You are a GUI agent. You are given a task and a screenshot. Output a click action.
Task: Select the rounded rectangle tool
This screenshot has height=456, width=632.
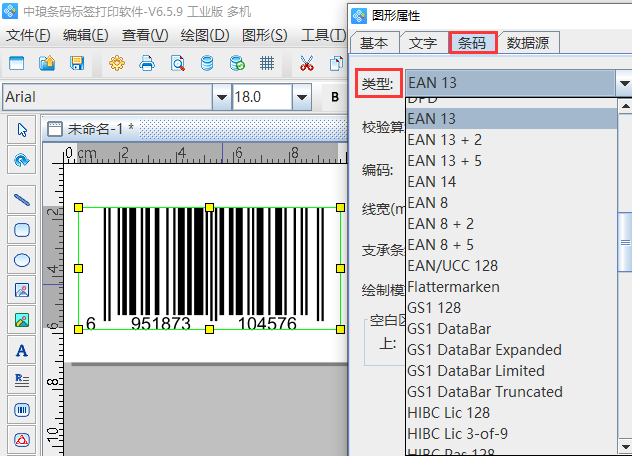(x=22, y=230)
